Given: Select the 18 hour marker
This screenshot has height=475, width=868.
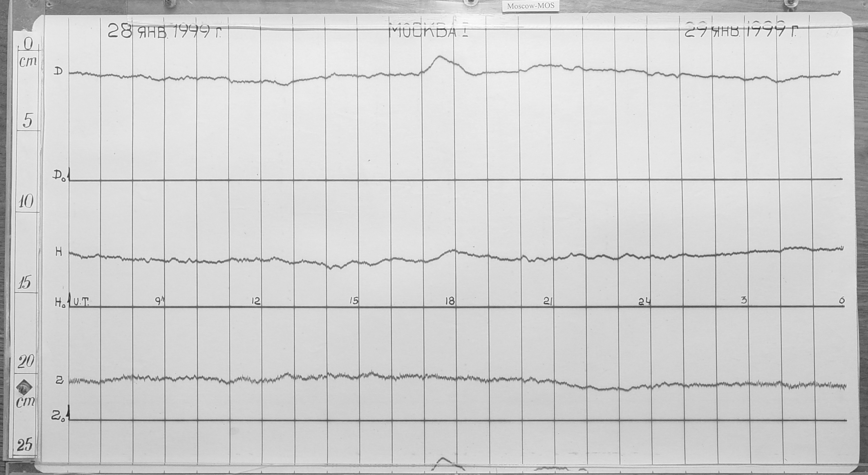Looking at the screenshot, I should click(x=450, y=301).
